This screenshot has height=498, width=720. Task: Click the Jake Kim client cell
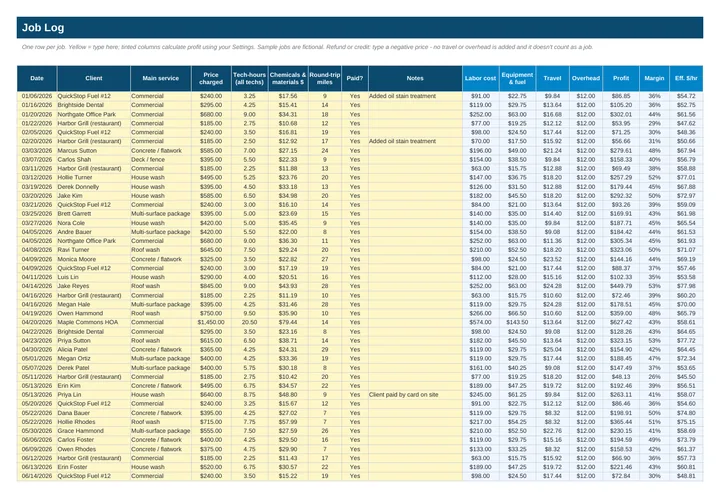point(94,196)
